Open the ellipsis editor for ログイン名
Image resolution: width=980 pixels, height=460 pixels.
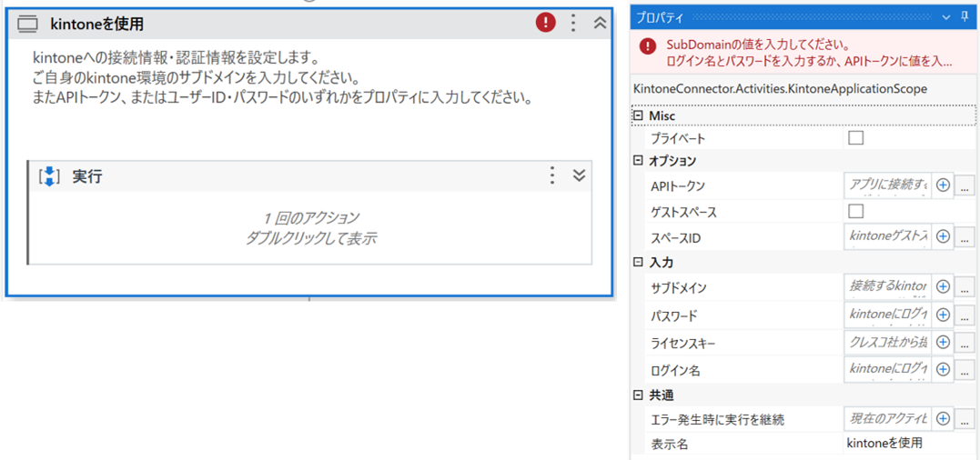[x=965, y=370]
